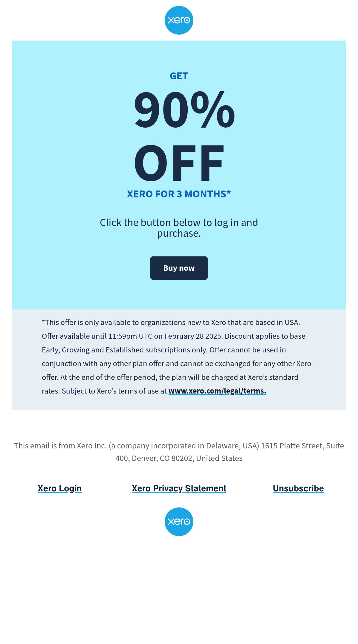
Task: Click the 'February 28 2025' offer deadline text
Action: tap(193, 336)
